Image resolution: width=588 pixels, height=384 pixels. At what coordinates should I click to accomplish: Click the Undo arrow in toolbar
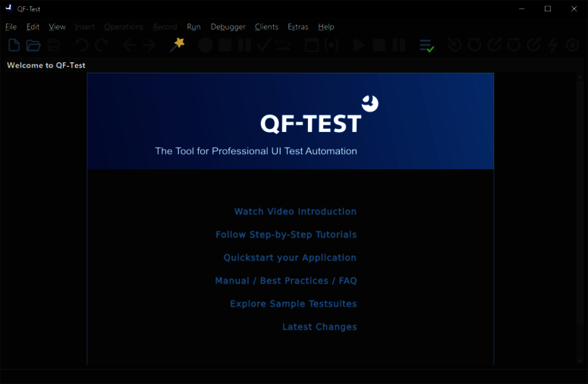[x=82, y=46]
